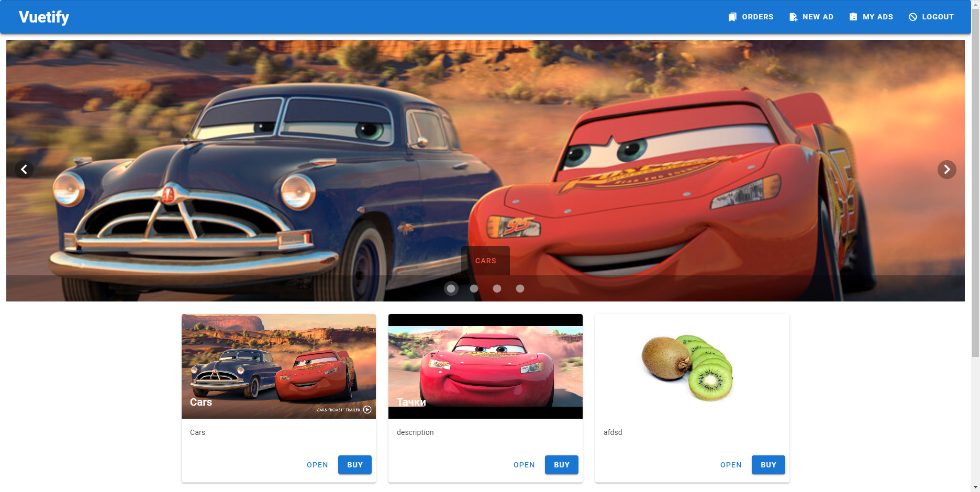Open the Cars ad card

click(317, 465)
